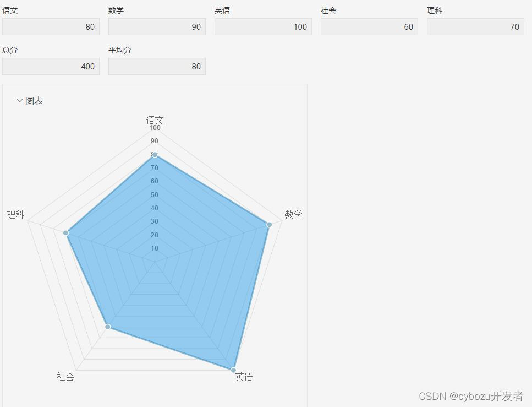The height and width of the screenshot is (407, 532).
Task: Click the 语文 axis label above the chart
Action: pyautogui.click(x=155, y=120)
